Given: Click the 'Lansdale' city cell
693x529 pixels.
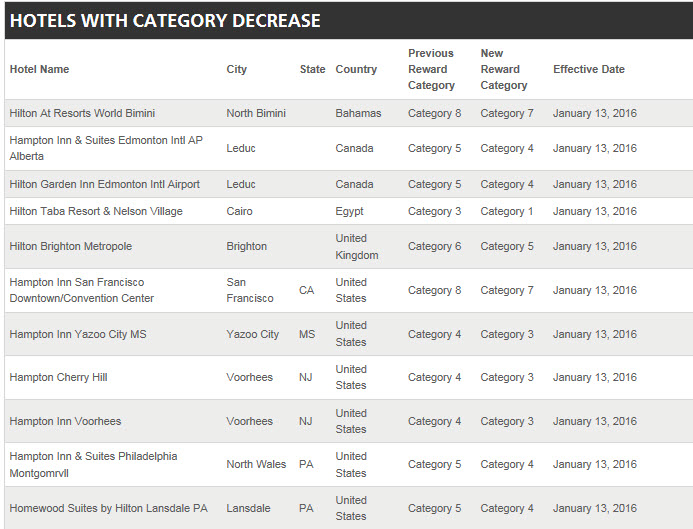Looking at the screenshot, I should (x=248, y=508).
